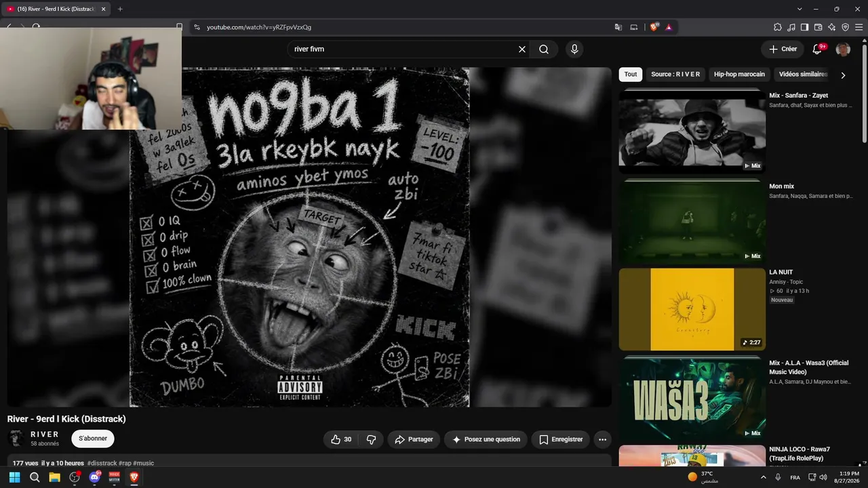Image resolution: width=868 pixels, height=488 pixels.
Task: Click 'Posez une question' button
Action: tap(486, 439)
